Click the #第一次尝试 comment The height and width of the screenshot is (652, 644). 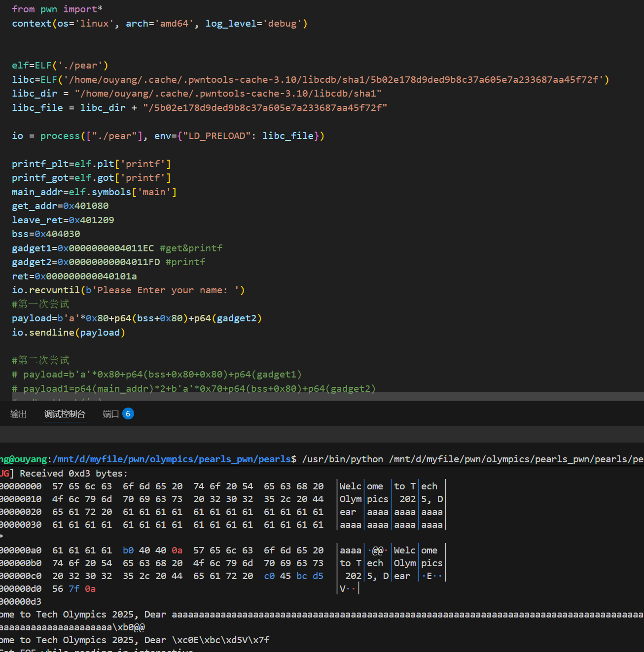click(x=40, y=304)
